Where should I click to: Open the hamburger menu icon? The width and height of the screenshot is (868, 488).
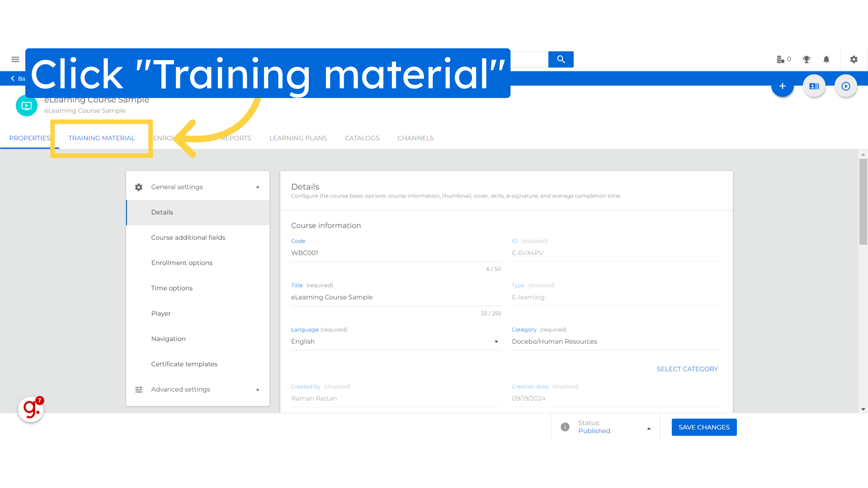15,59
